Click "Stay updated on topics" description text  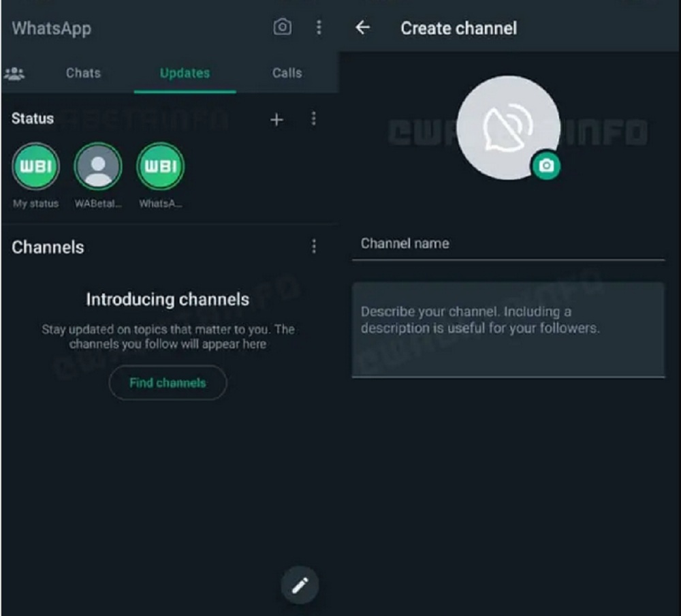click(168, 337)
